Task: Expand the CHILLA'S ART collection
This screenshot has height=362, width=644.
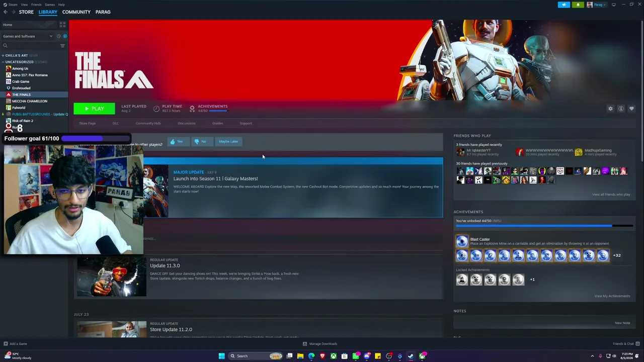Action: point(3,55)
